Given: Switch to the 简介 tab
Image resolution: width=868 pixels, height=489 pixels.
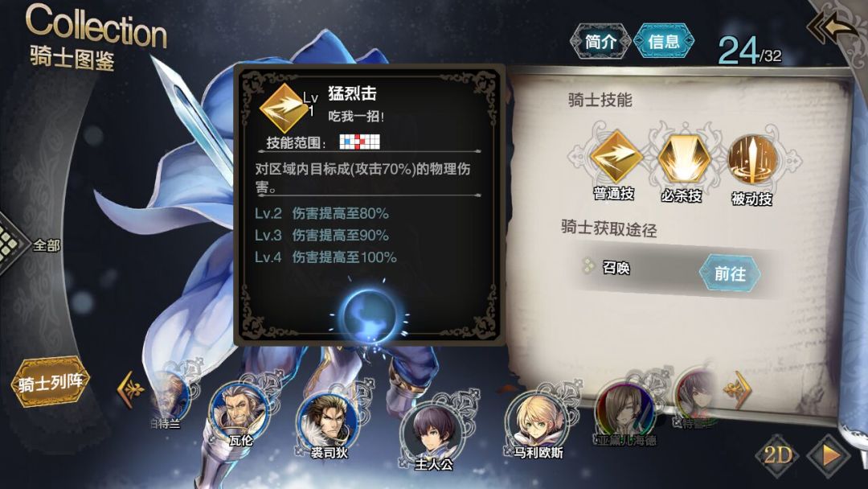Looking at the screenshot, I should point(600,41).
